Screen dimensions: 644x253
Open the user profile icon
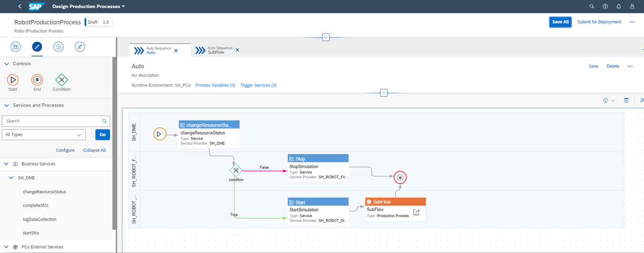(x=633, y=7)
